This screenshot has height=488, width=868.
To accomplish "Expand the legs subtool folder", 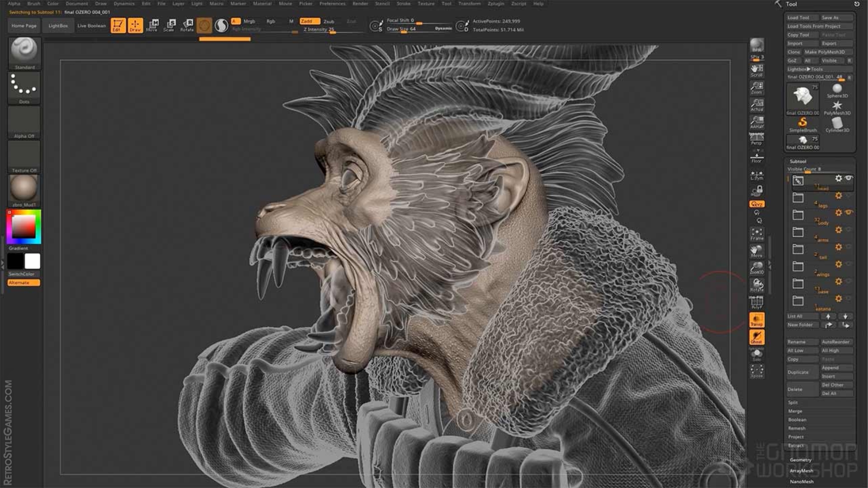I will [x=798, y=197].
